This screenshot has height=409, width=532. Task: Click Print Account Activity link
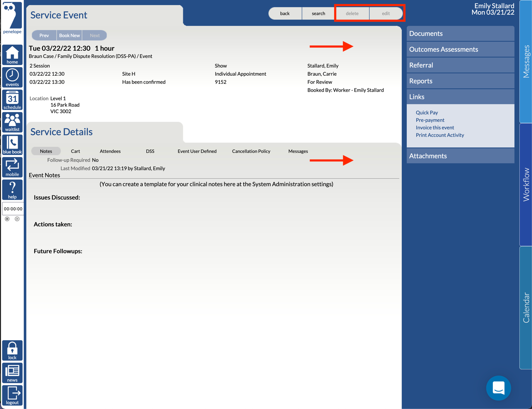tap(440, 135)
